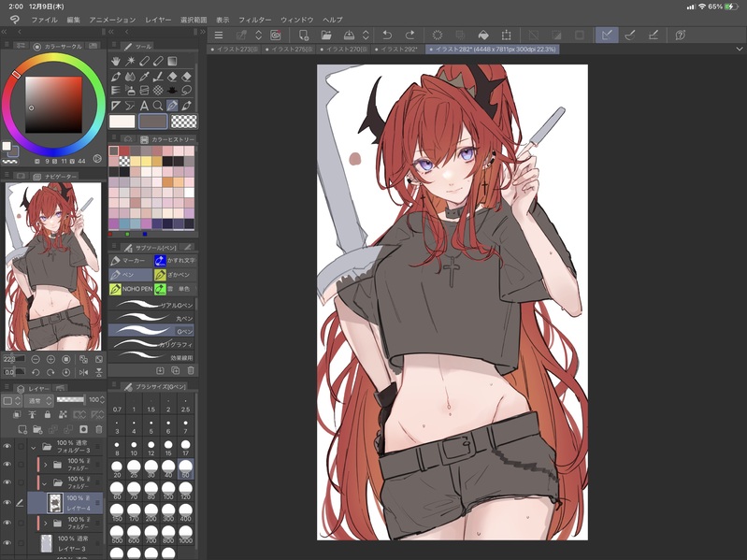Open the アニメーション menu

(x=112, y=20)
